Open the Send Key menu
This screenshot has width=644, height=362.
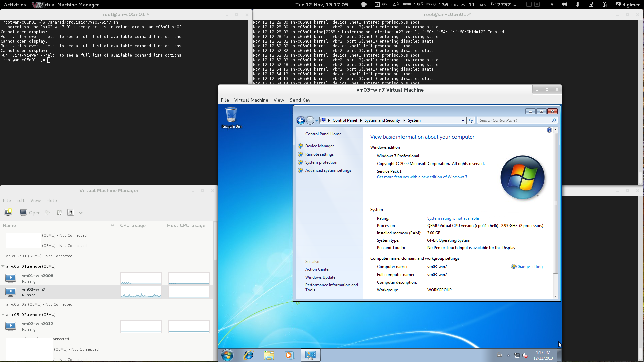[300, 100]
